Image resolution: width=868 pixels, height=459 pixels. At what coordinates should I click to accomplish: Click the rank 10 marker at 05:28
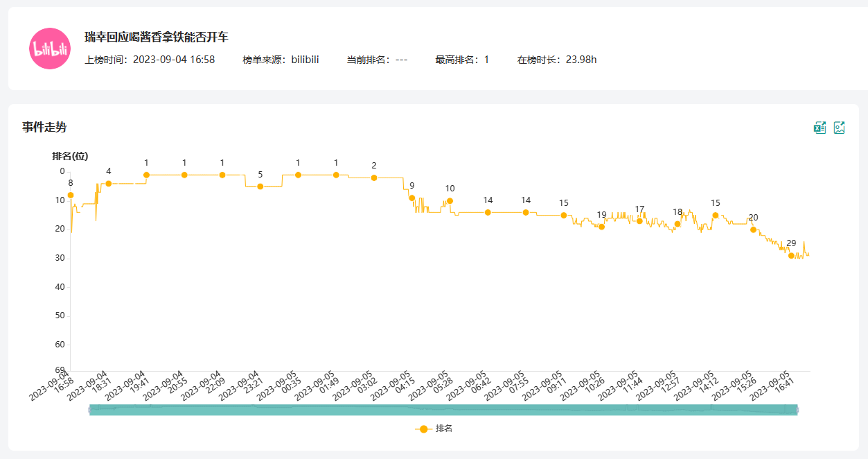tap(450, 201)
